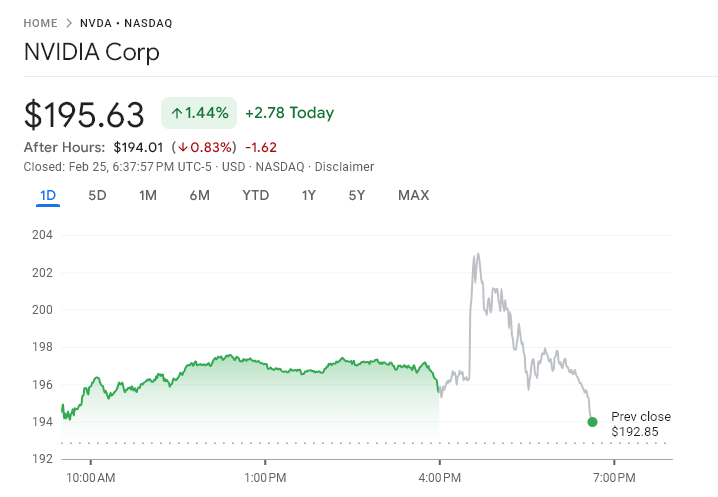This screenshot has height=497, width=718.
Task: Click the red down arrow in After Hours
Action: click(183, 148)
